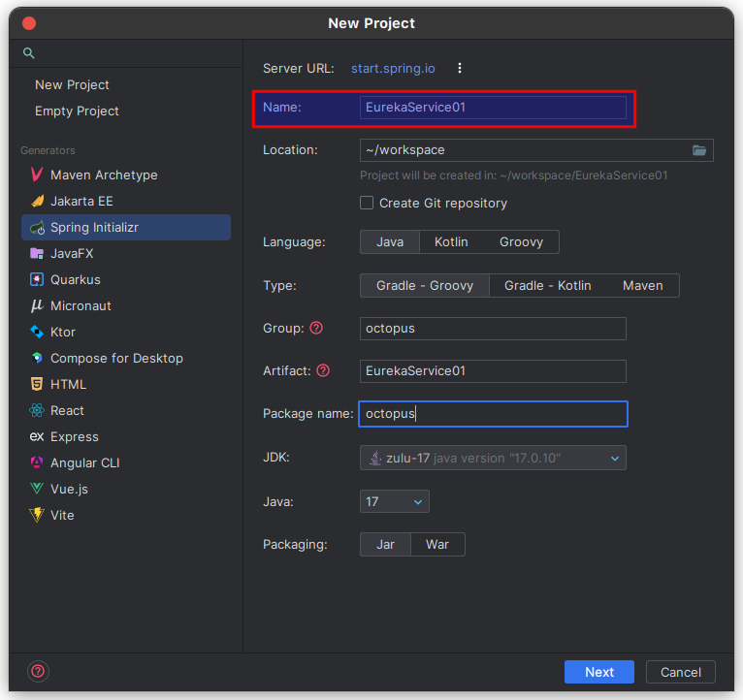Click the React atom icon
The height and width of the screenshot is (700, 743).
[x=37, y=410]
